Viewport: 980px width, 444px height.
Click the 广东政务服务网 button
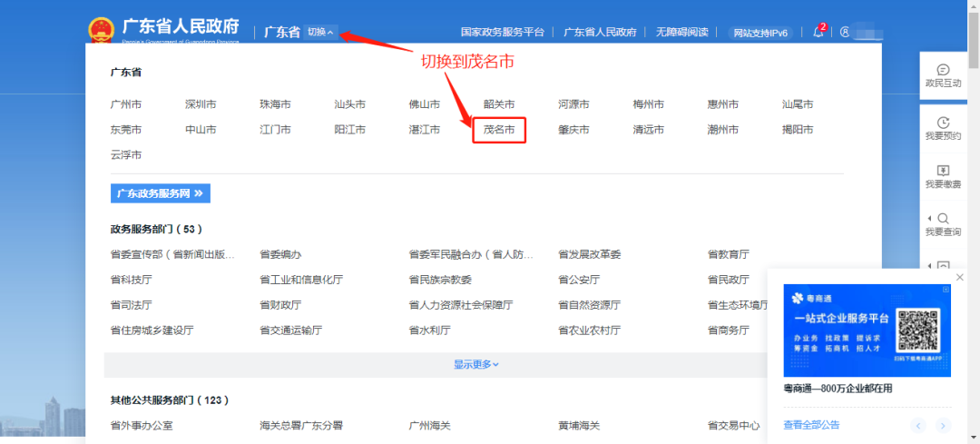point(161,193)
